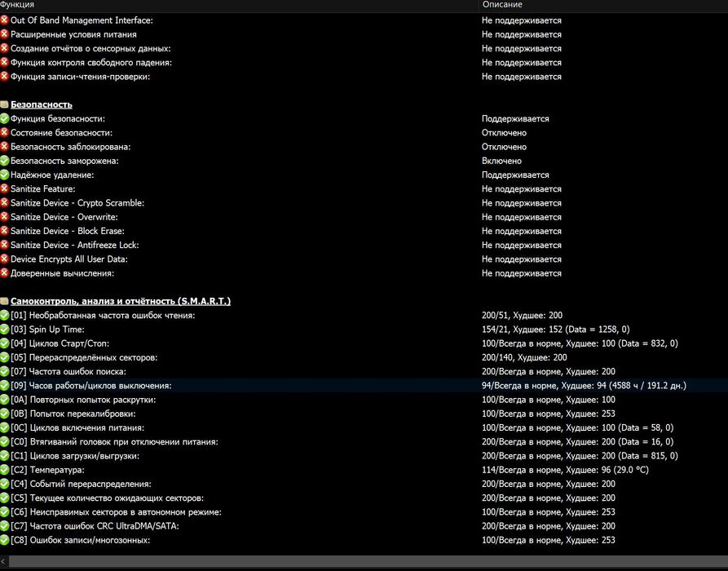Click the folder icon next to the Безопасность heading
728x571 pixels.
point(5,104)
